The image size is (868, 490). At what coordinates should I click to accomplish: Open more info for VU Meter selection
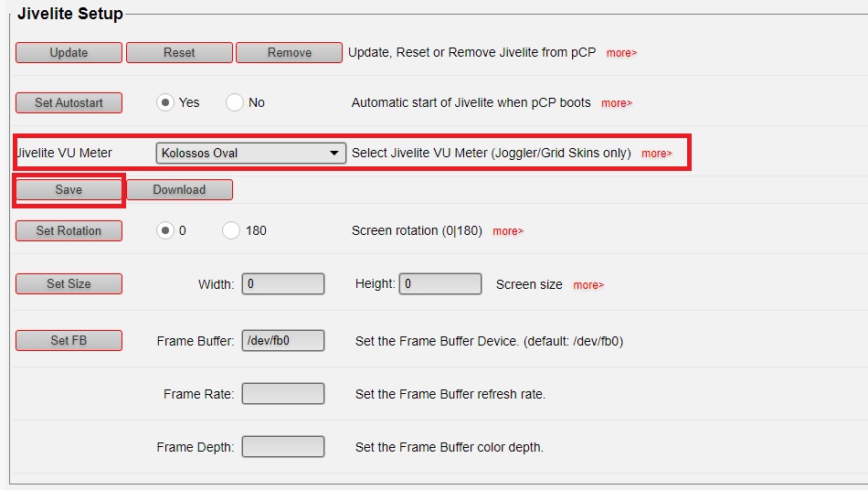click(x=657, y=154)
